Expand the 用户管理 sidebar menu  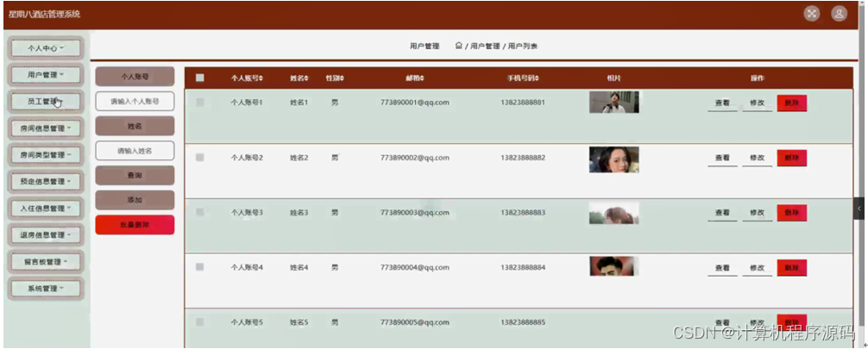[x=46, y=75]
